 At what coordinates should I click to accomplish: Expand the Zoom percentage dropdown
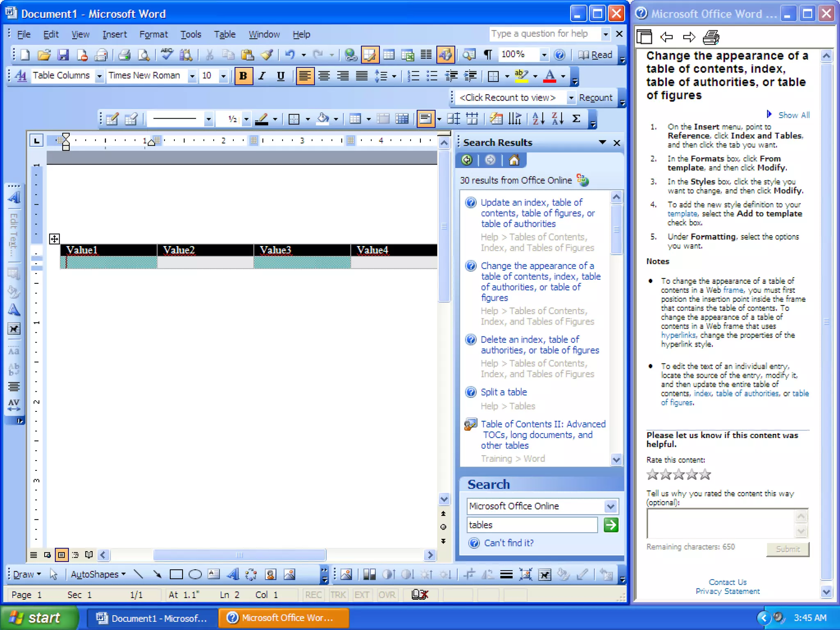coord(544,55)
